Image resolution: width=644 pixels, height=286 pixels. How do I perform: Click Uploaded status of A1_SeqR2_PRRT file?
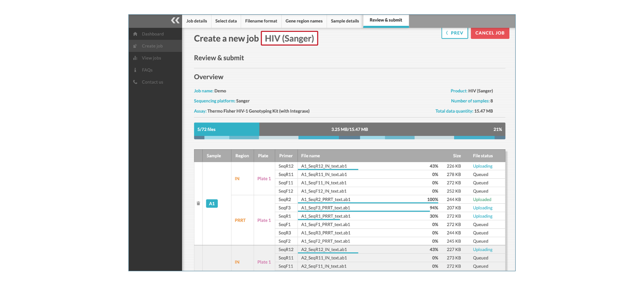[x=482, y=199]
